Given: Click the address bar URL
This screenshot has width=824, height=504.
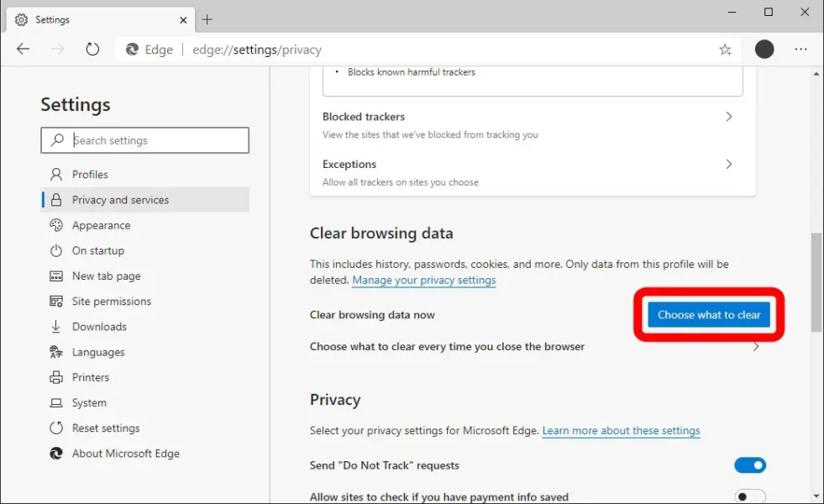Looking at the screenshot, I should point(257,50).
